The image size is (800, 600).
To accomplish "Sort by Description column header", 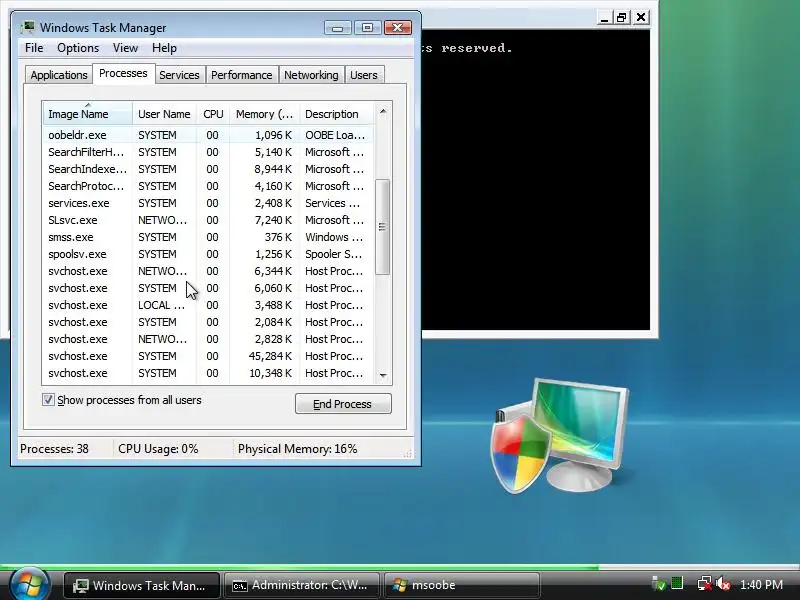I will tap(337, 114).
